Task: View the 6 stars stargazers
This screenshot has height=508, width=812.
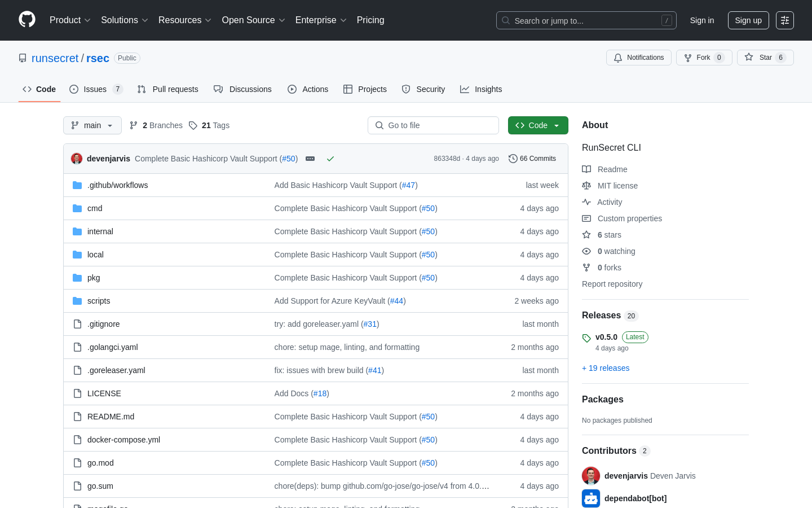Action: (602, 235)
